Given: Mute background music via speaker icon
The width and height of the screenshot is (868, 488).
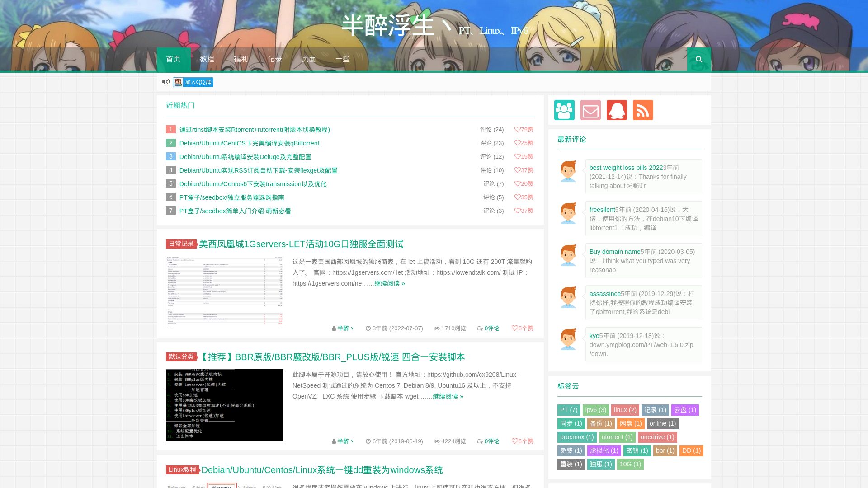Looking at the screenshot, I should [x=165, y=81].
